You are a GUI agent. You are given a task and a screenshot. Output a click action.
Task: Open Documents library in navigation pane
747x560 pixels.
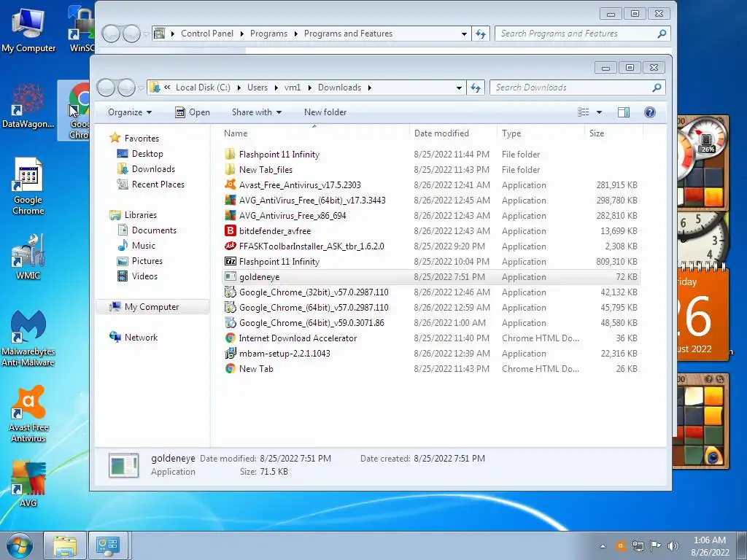click(x=147, y=230)
